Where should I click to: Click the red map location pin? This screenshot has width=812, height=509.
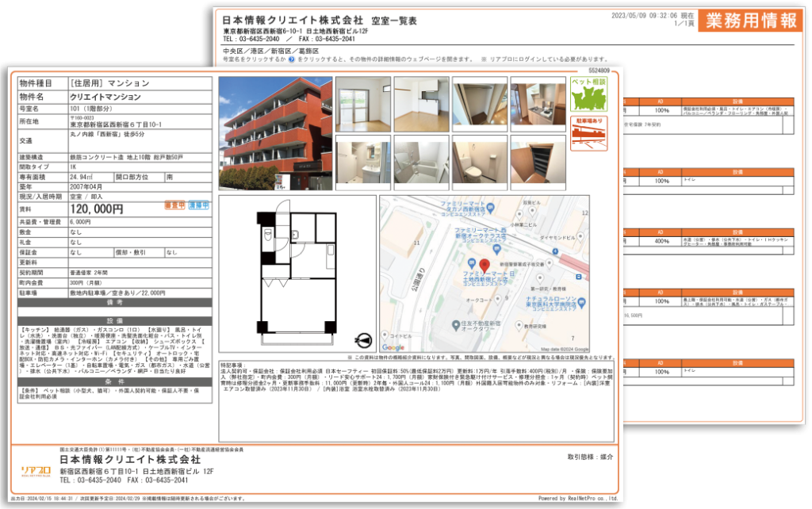coord(485,266)
